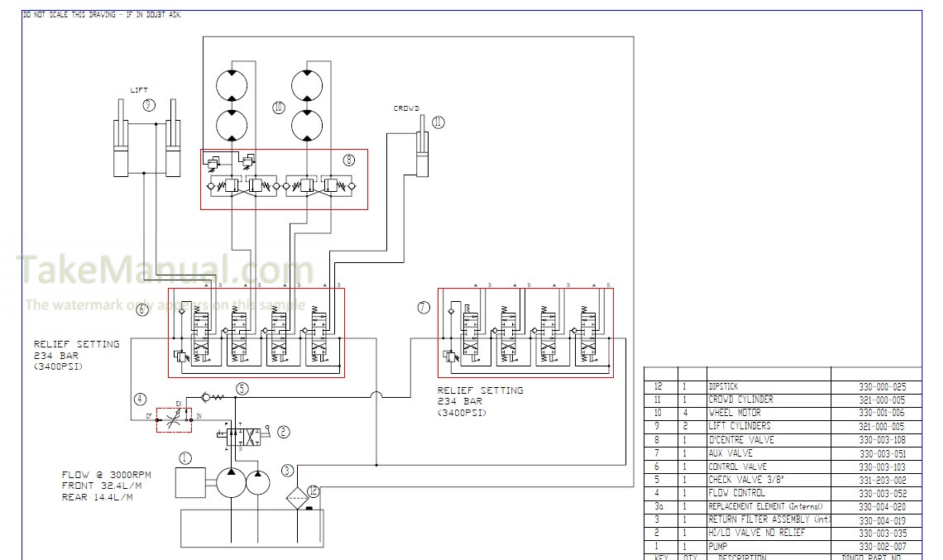Select callout number 8 in D'centre valve

(349, 160)
